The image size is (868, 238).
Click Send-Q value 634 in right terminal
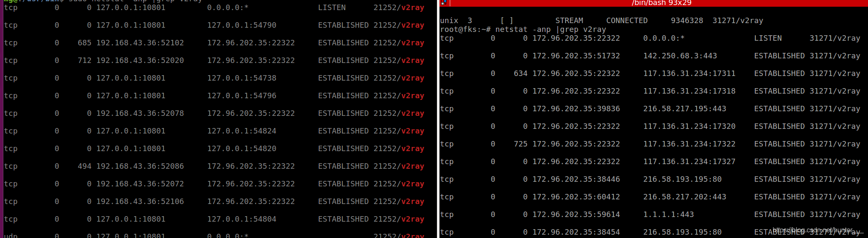[x=521, y=73]
